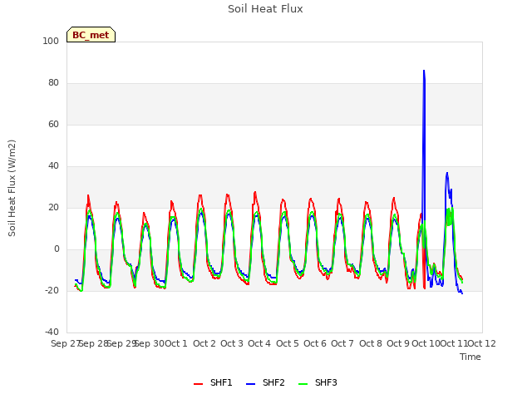The image size is (532, 399).
Task: Click the -20 y-axis tick label
Action: click(52, 290)
